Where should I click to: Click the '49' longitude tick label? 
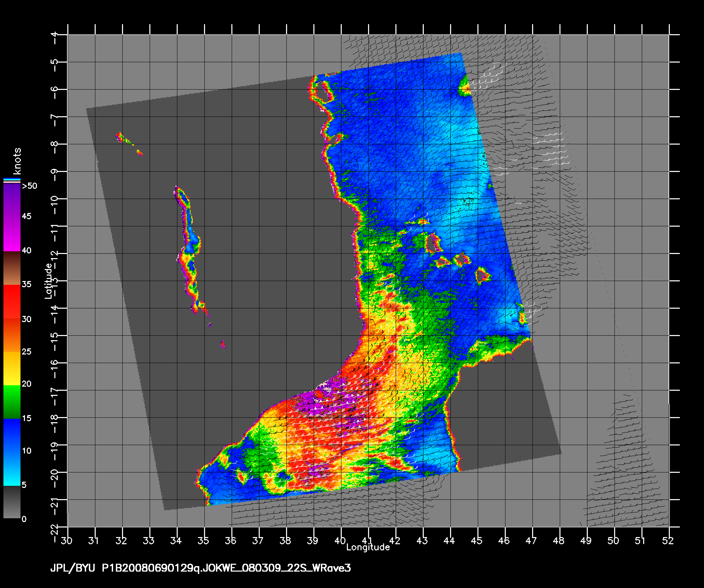click(586, 540)
